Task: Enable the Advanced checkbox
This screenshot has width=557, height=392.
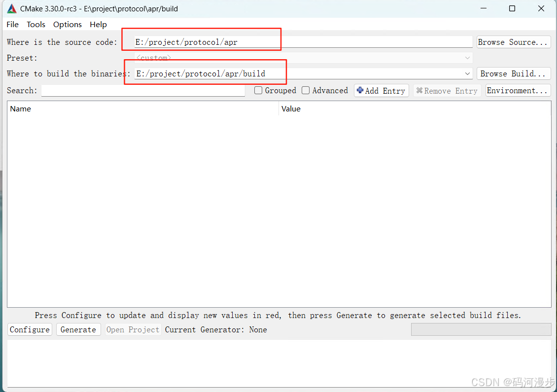Action: click(x=306, y=90)
